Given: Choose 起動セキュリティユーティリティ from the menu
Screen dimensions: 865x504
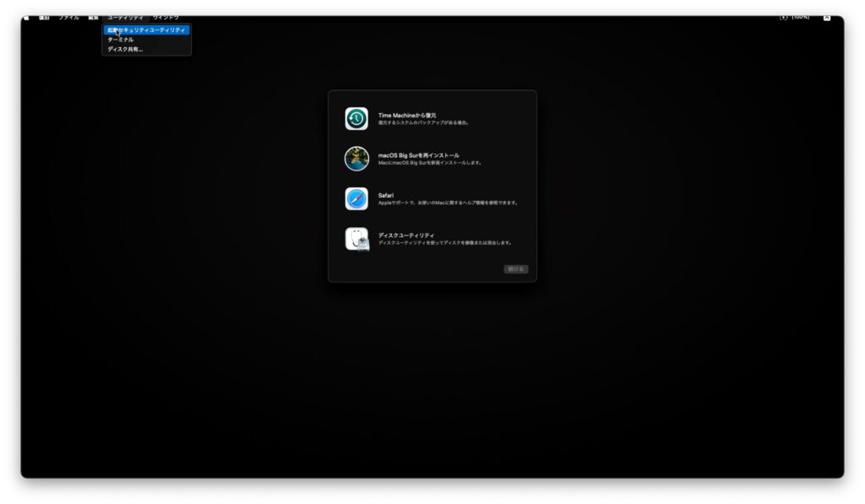Looking at the screenshot, I should (146, 30).
